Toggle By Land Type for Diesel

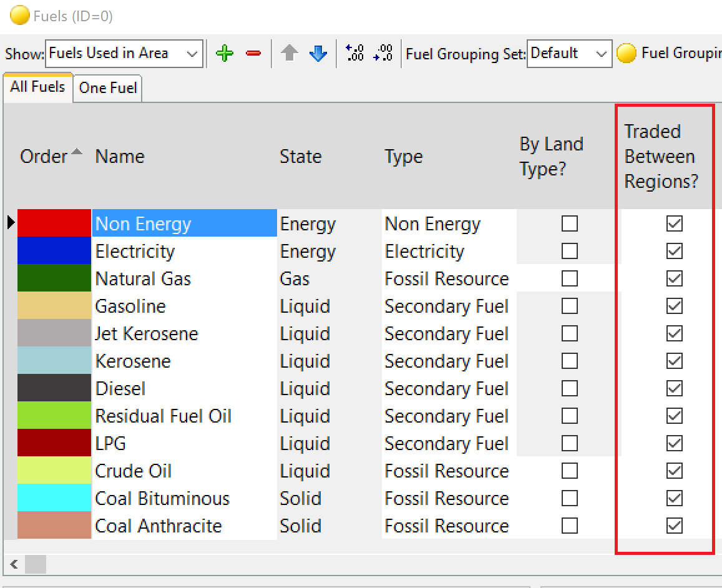pos(570,389)
